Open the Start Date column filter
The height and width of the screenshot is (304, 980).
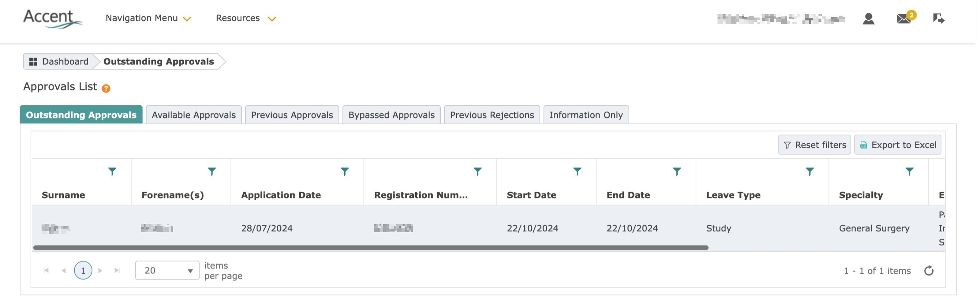(x=577, y=172)
